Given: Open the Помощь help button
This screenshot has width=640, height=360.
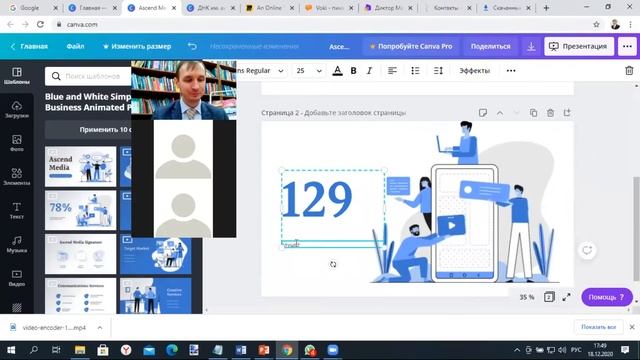Looking at the screenshot, I should point(607,297).
